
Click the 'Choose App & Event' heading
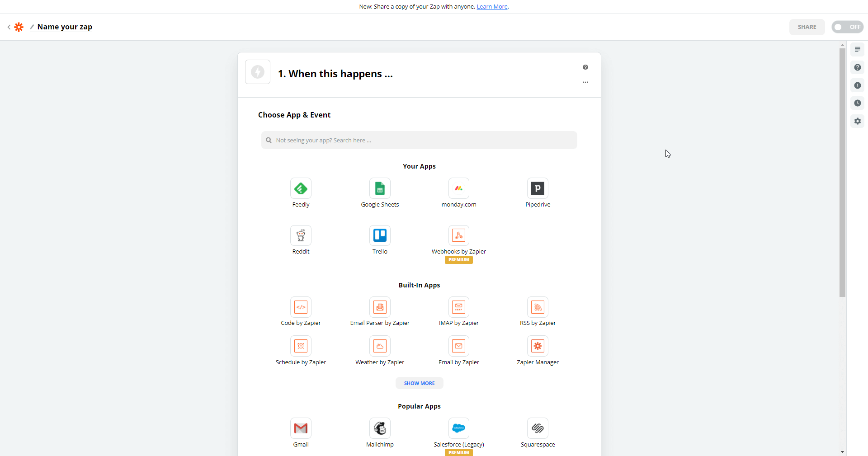tap(294, 115)
